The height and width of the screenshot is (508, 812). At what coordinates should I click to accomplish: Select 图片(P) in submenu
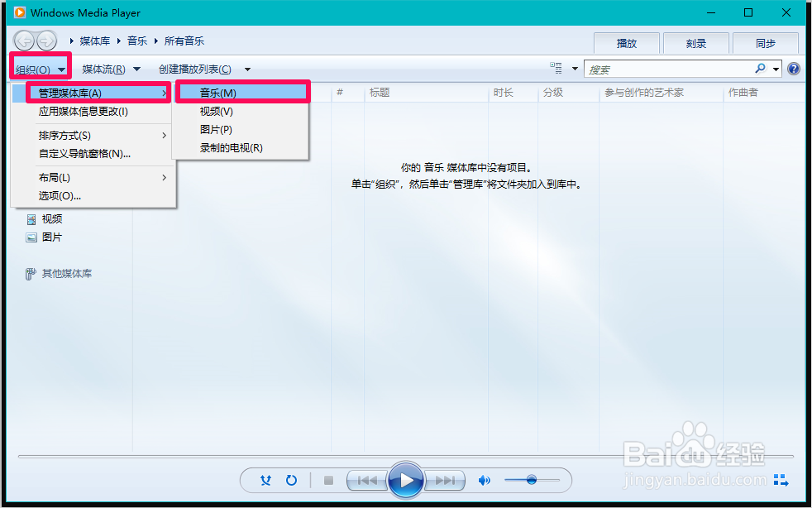(x=241, y=130)
